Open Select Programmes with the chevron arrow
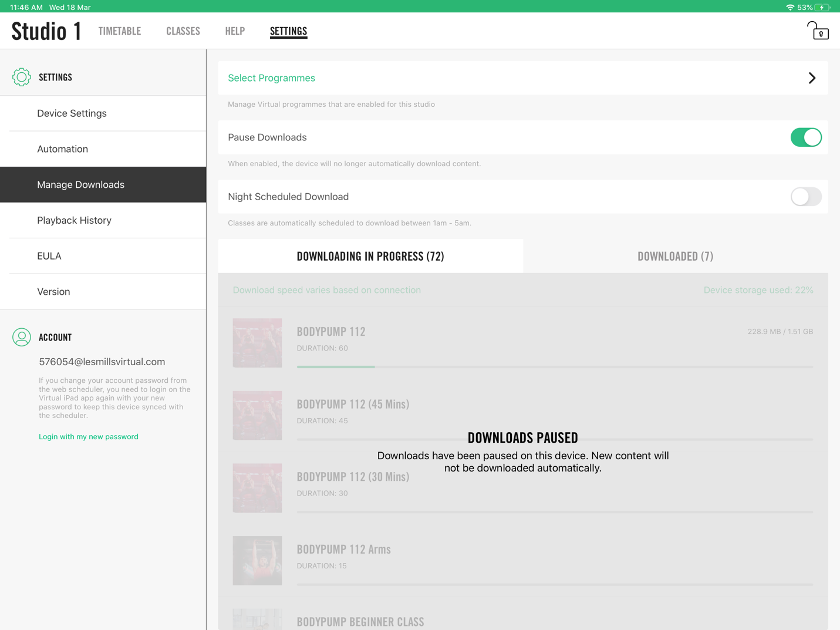Image resolution: width=840 pixels, height=630 pixels. click(812, 78)
